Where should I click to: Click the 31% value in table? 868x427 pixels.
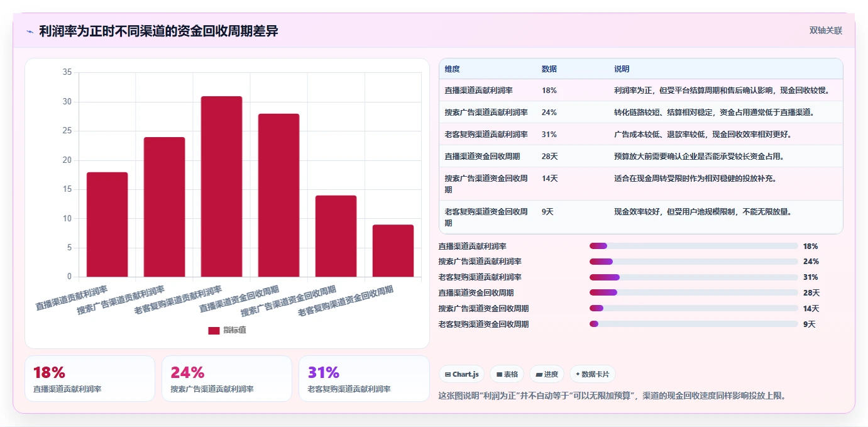click(x=549, y=135)
